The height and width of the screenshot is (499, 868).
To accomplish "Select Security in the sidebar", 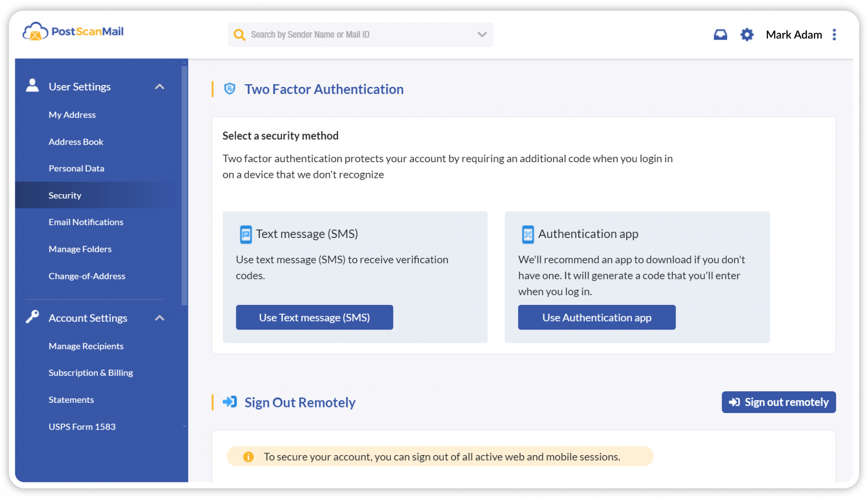I will tap(65, 195).
